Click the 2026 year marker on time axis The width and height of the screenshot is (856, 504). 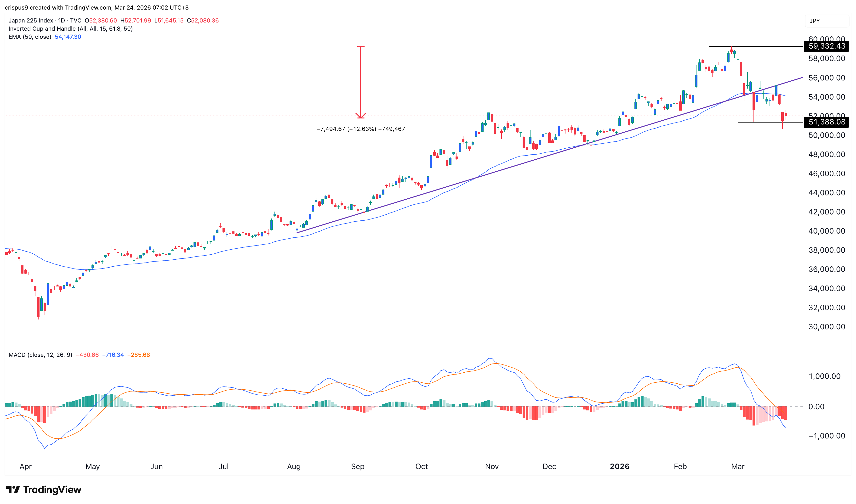(x=620, y=466)
